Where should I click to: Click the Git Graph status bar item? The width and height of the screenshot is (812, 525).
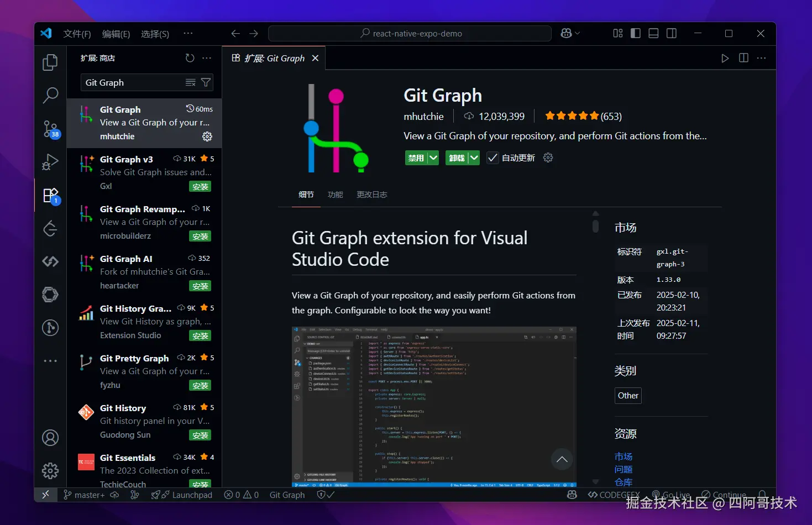(x=287, y=495)
